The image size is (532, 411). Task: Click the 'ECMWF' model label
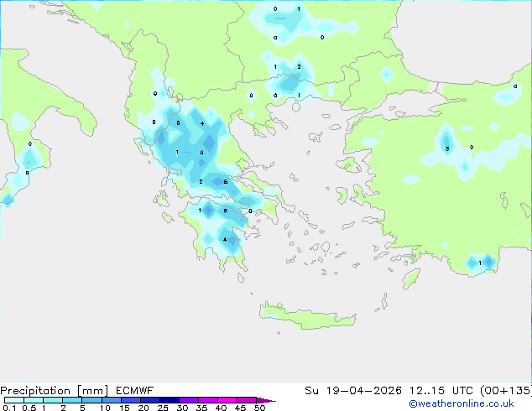click(x=135, y=391)
